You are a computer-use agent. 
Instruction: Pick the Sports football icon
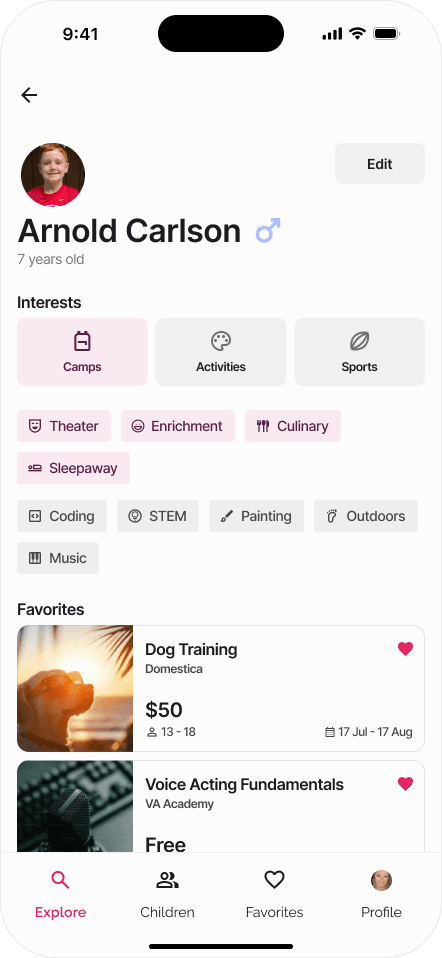pos(359,341)
